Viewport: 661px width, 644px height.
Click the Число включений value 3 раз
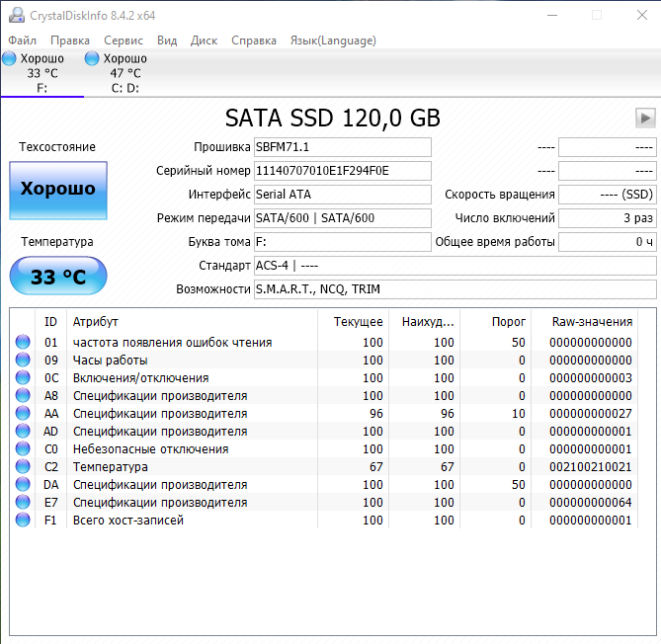(608, 218)
